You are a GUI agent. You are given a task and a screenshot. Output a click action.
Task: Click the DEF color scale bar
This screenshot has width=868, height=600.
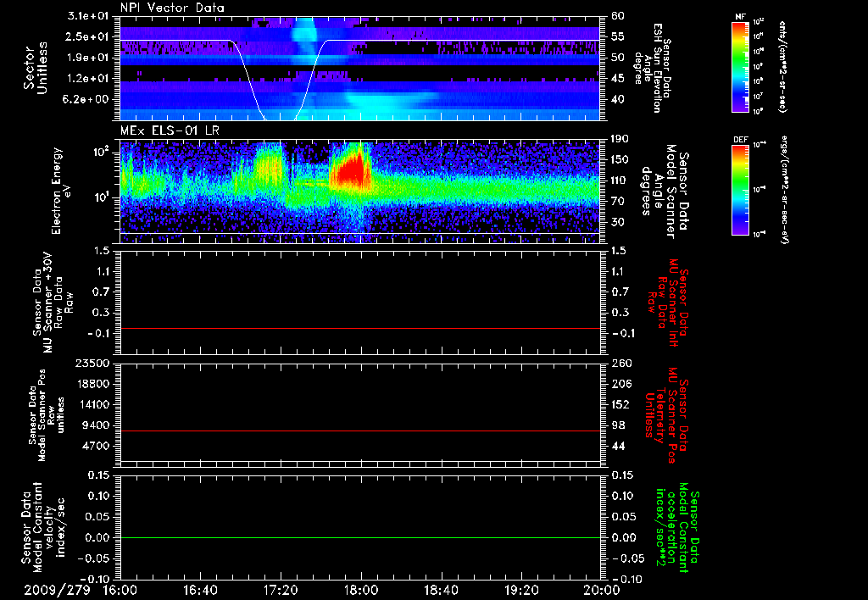point(741,190)
